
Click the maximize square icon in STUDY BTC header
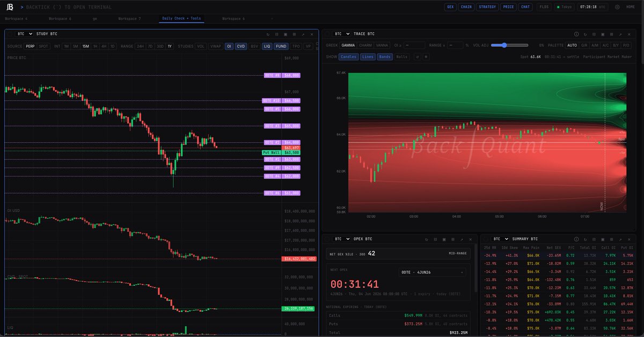click(286, 34)
